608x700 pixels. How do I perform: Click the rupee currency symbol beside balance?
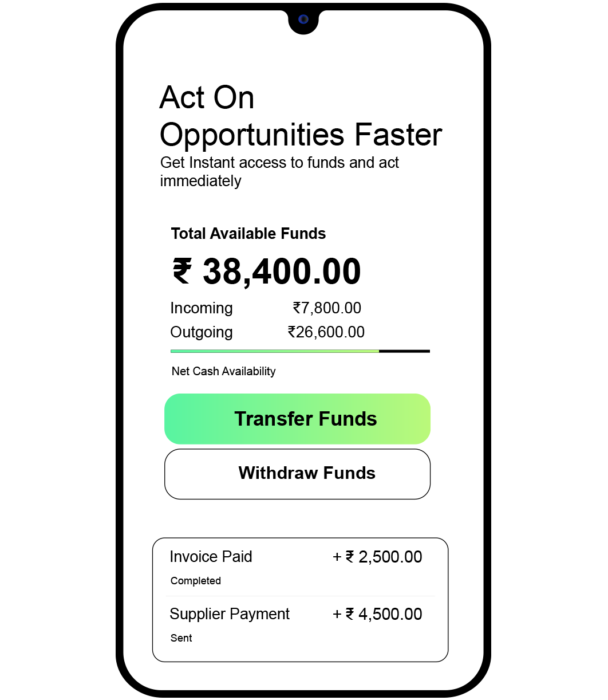click(181, 270)
